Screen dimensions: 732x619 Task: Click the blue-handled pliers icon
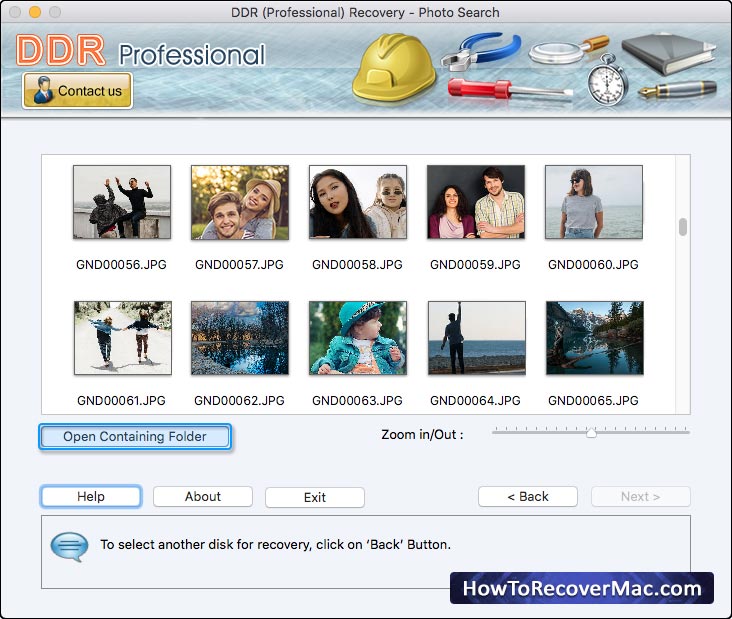(x=482, y=51)
